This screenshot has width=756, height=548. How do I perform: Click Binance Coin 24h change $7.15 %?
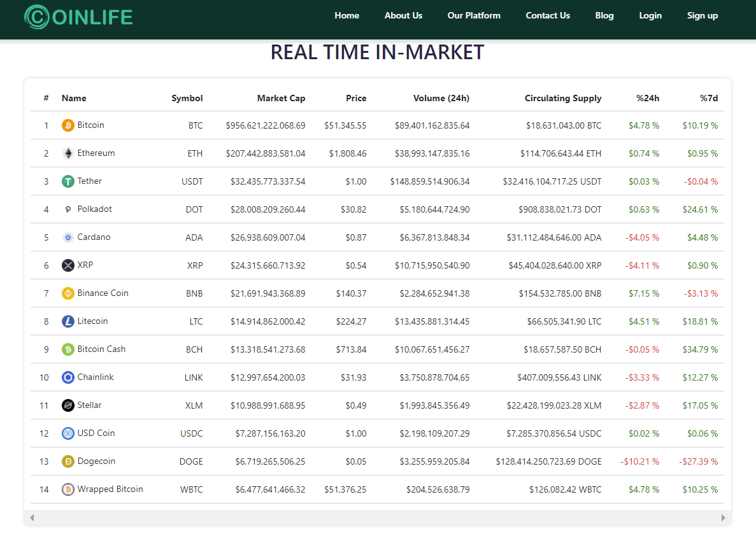click(644, 293)
